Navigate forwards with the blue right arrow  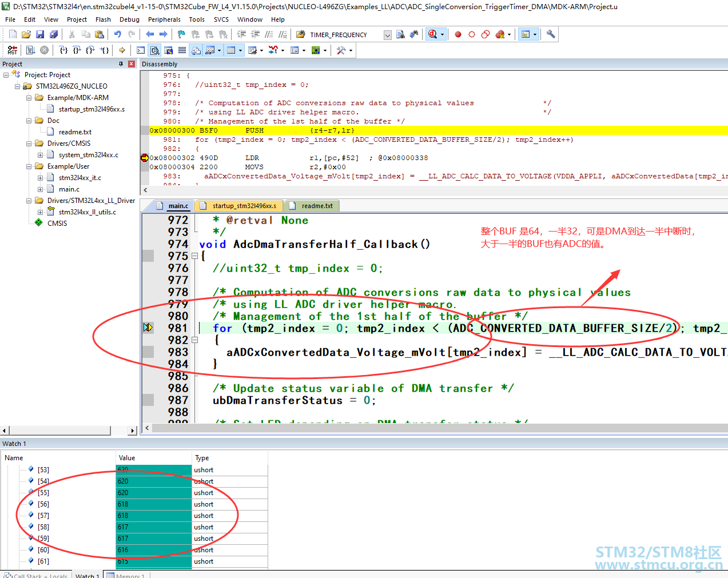click(164, 34)
